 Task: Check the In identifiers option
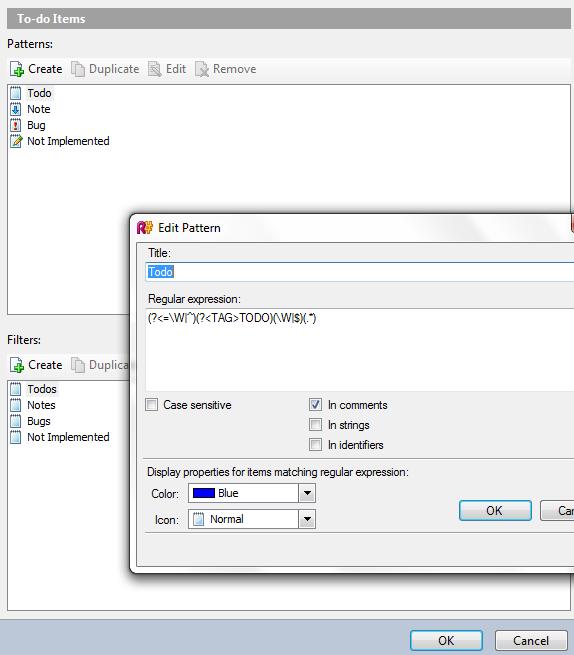315,445
